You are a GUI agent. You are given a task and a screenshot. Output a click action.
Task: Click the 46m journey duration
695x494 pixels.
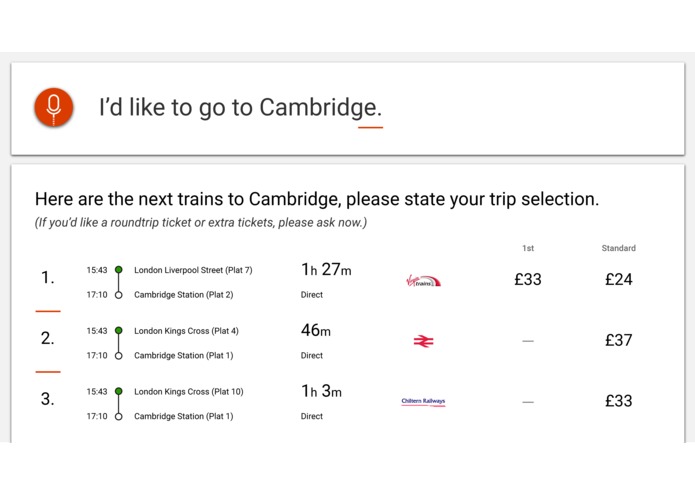point(316,330)
